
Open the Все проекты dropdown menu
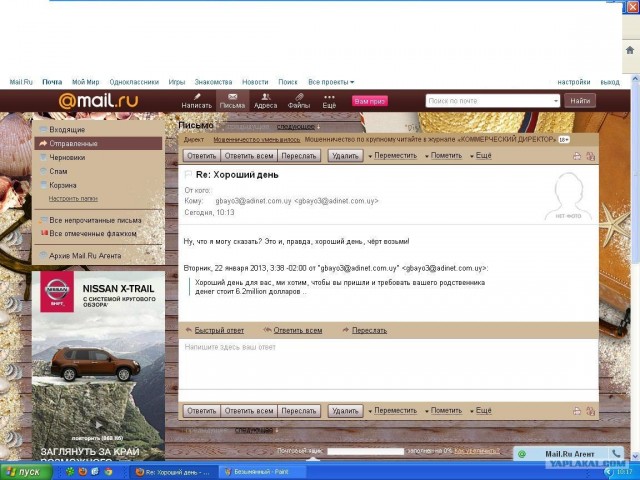coord(331,82)
